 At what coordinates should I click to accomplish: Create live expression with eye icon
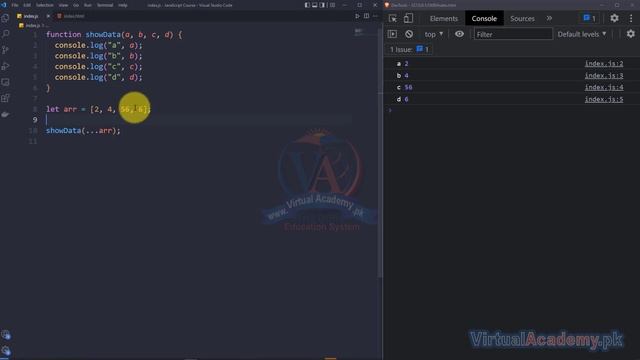click(459, 34)
